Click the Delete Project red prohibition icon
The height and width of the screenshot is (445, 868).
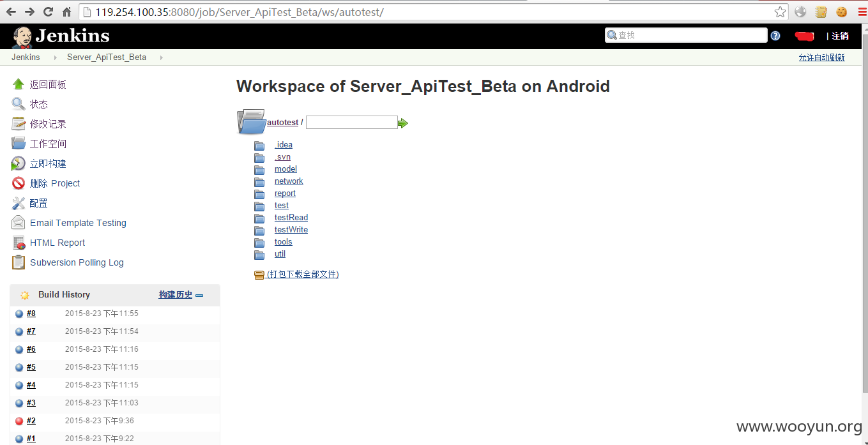pos(19,183)
